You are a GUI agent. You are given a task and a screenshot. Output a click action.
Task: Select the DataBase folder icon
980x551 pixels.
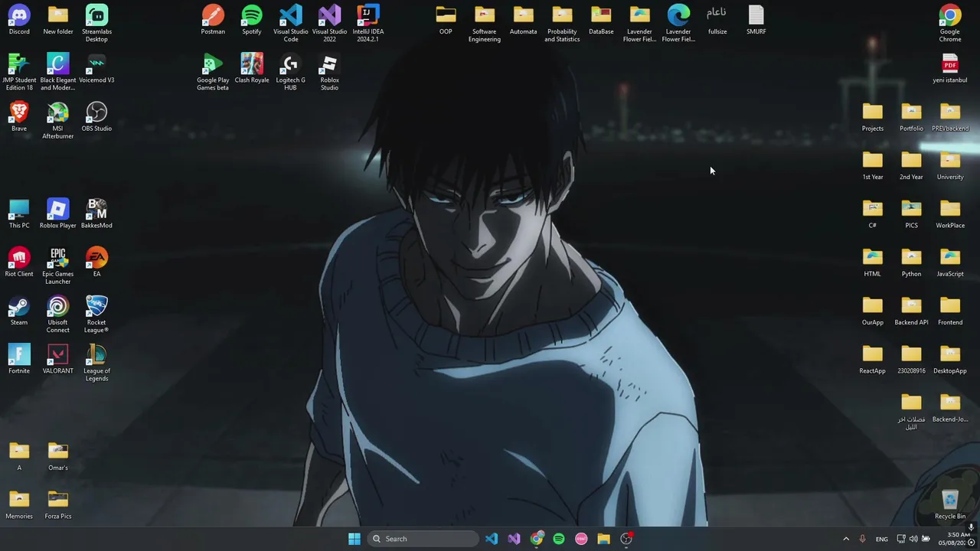pos(601,21)
